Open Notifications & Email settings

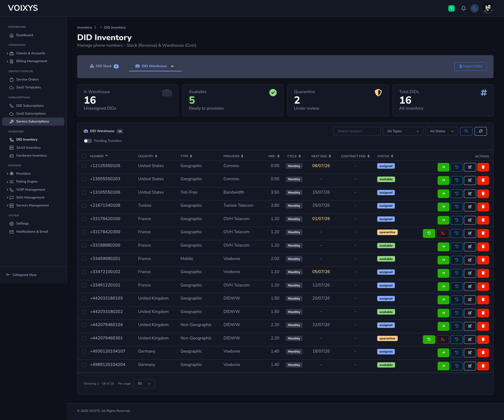tap(32, 232)
